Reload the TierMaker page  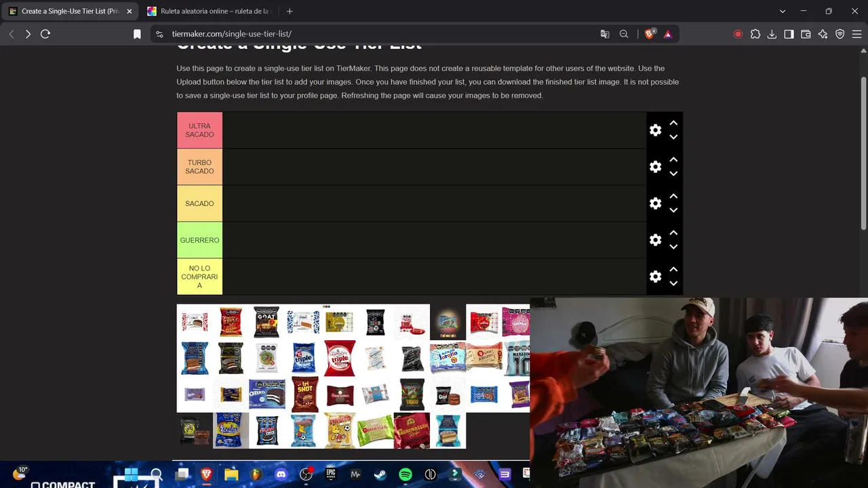click(x=45, y=34)
